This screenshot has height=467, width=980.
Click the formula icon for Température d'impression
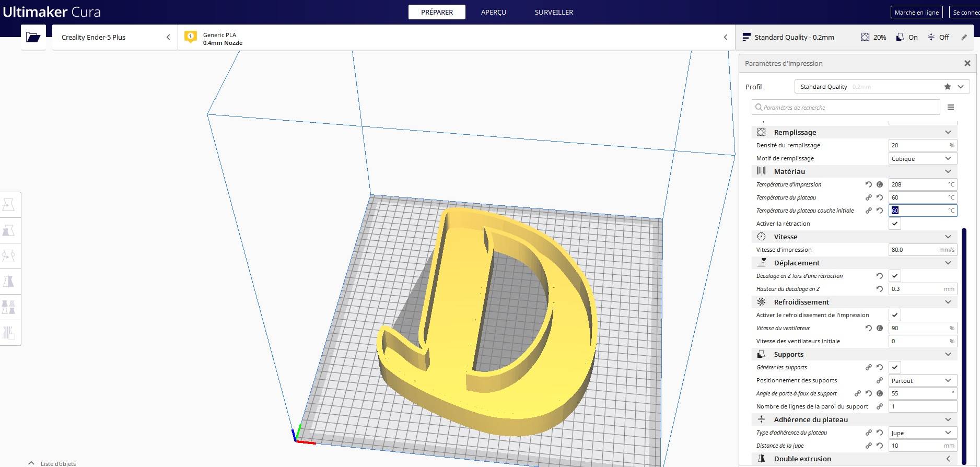[x=880, y=184]
